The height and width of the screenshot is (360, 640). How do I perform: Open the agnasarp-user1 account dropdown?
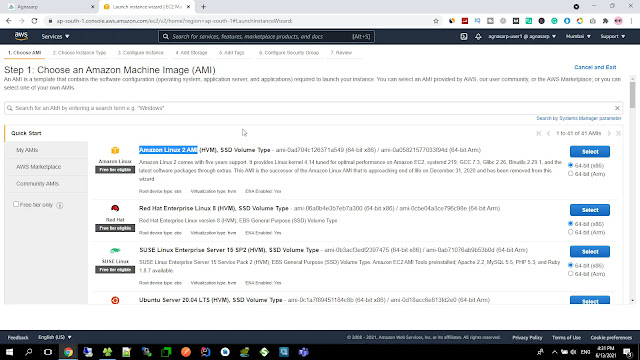[522, 36]
